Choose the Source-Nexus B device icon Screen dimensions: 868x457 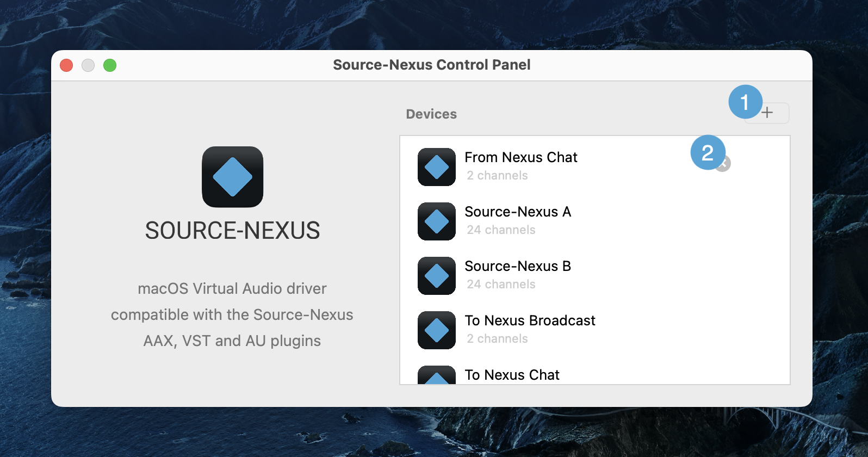(437, 276)
